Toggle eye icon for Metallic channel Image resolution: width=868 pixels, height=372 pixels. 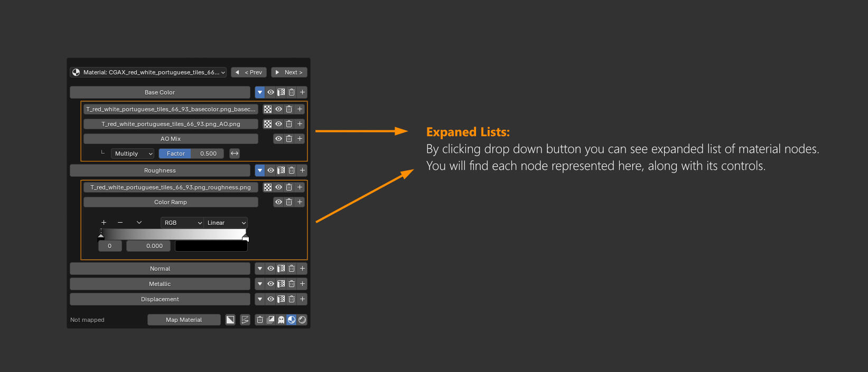tap(270, 284)
